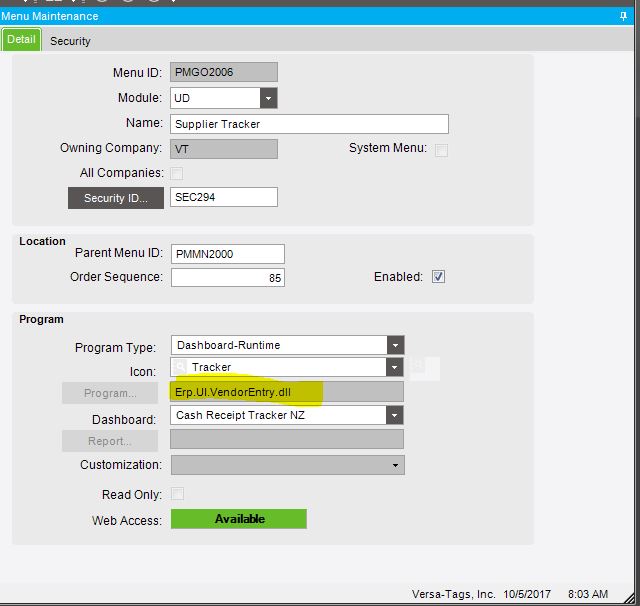Click the Program... button
640x606 pixels.
110,393
